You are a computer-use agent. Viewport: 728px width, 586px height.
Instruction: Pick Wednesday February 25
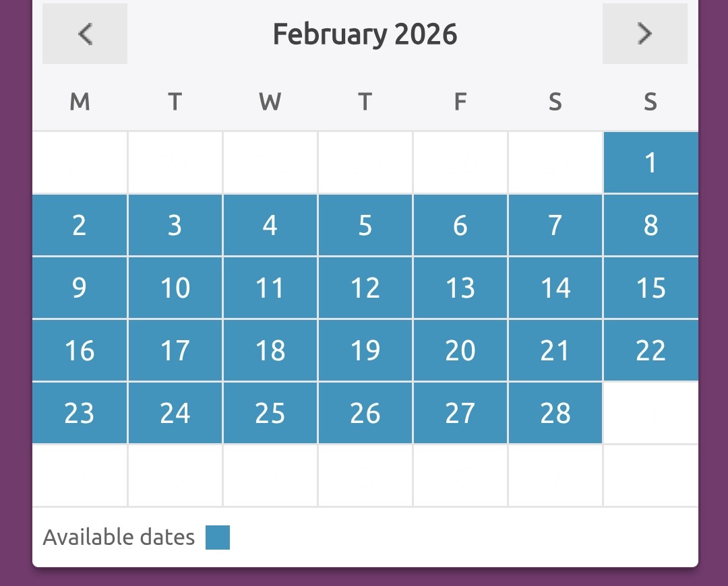[270, 413]
